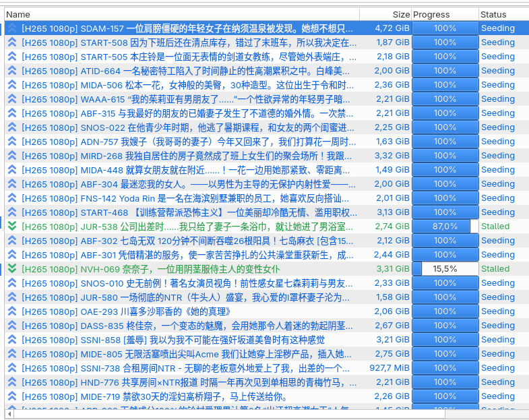Click the Stalled status of NVH-069

[495, 269]
